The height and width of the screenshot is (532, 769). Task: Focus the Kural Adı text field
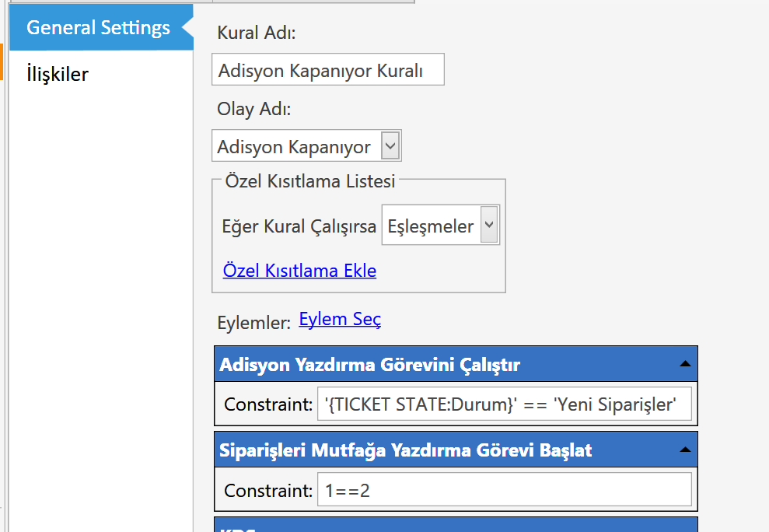(328, 69)
